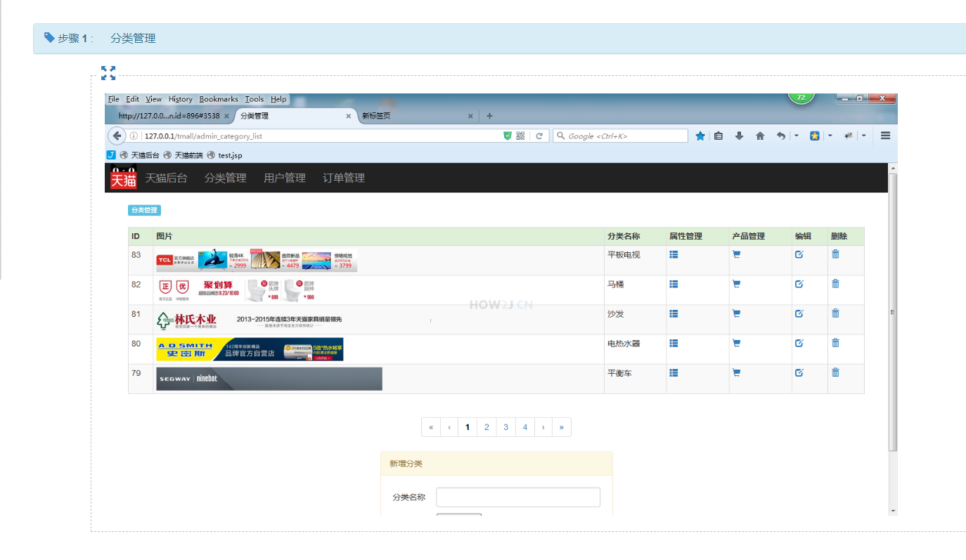Delete the 马桶 category row
The image size is (966, 560).
click(x=835, y=283)
